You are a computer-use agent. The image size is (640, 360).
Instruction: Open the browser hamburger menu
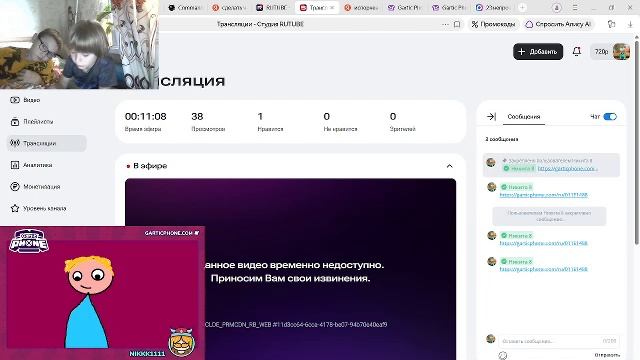[x=575, y=8]
